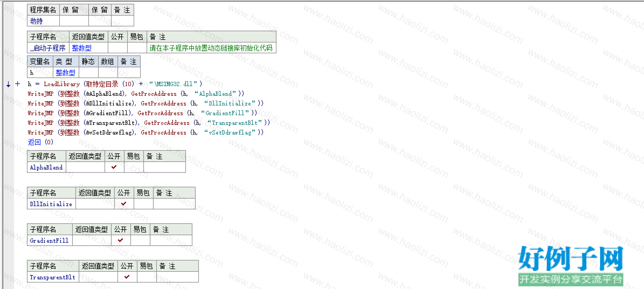Select the TransparentBlt subroutine name cell
Screen dimensions: 644x289
tap(53, 277)
